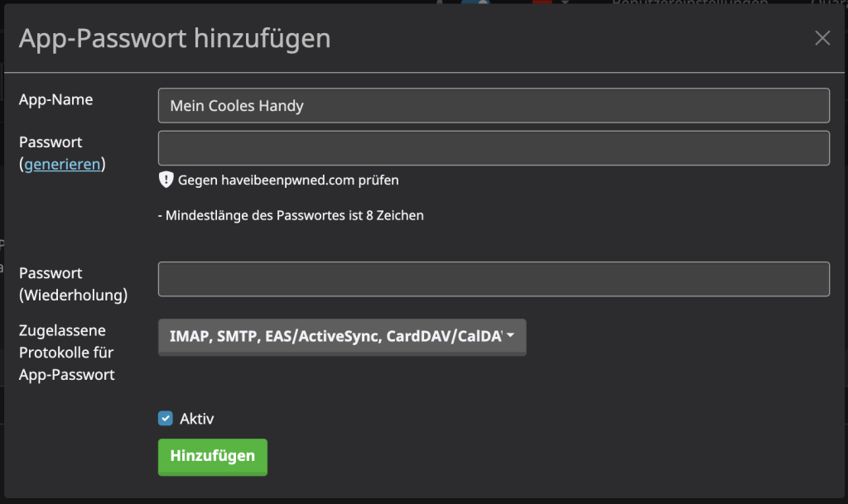Focus the App-Name input field
Screen dimensions: 848x504
pyautogui.click(x=494, y=106)
